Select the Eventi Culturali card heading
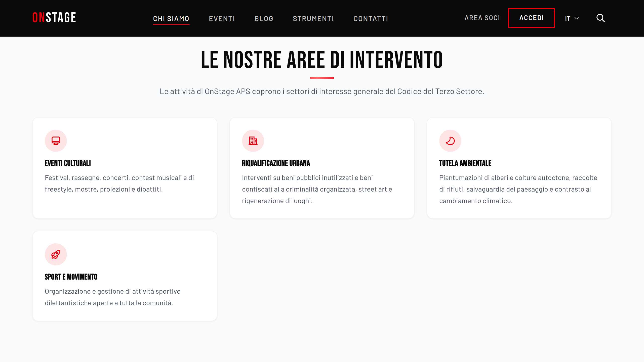 pos(68,163)
